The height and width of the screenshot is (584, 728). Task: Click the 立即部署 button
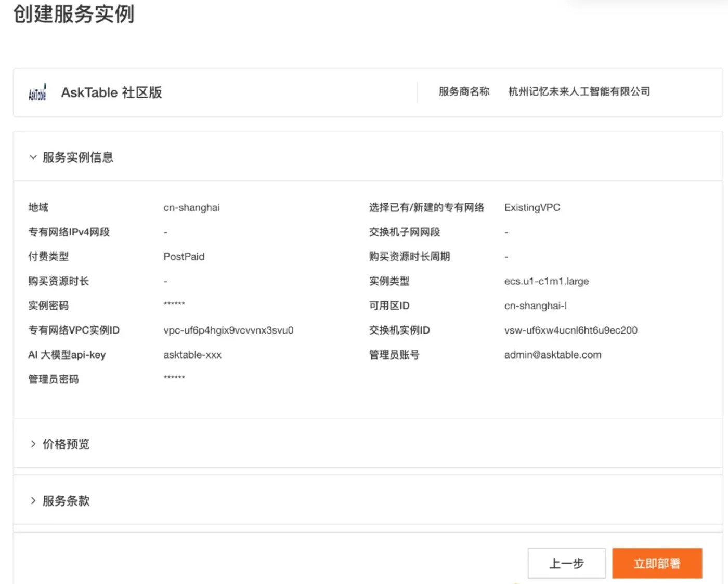pos(657,563)
